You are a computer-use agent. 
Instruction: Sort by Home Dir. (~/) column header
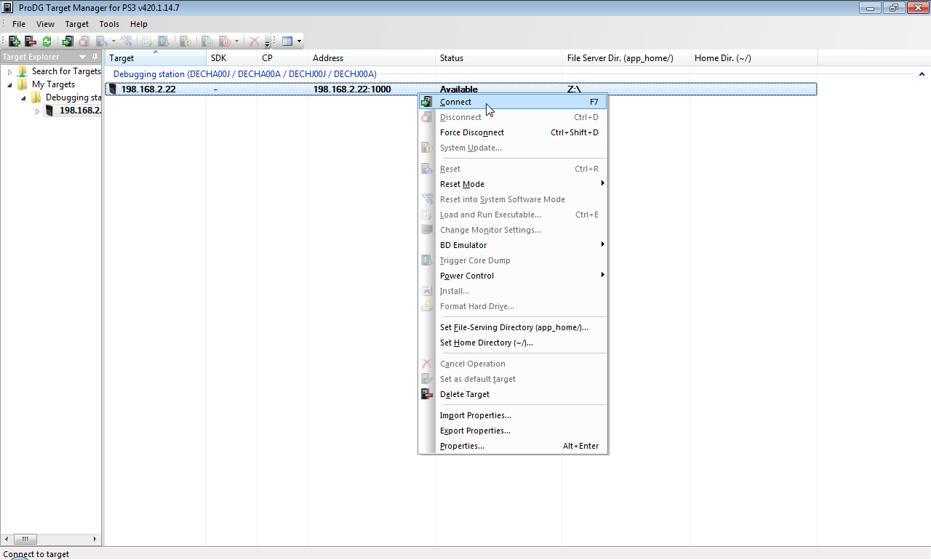tap(754, 58)
